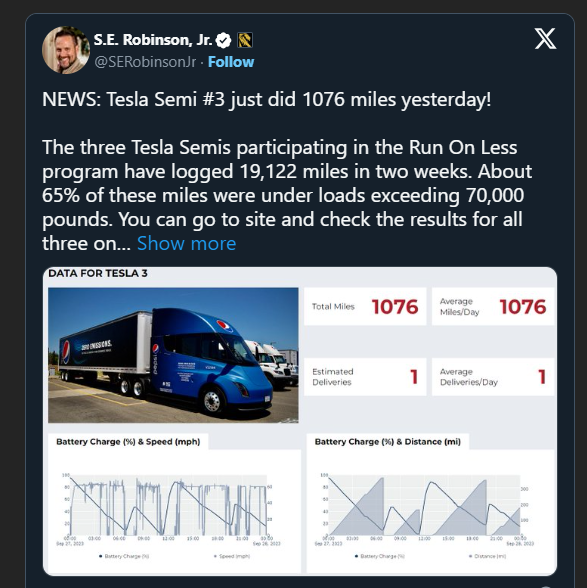Image resolution: width=587 pixels, height=588 pixels.
Task: Follow @SERobinsonJr
Action: (x=231, y=62)
